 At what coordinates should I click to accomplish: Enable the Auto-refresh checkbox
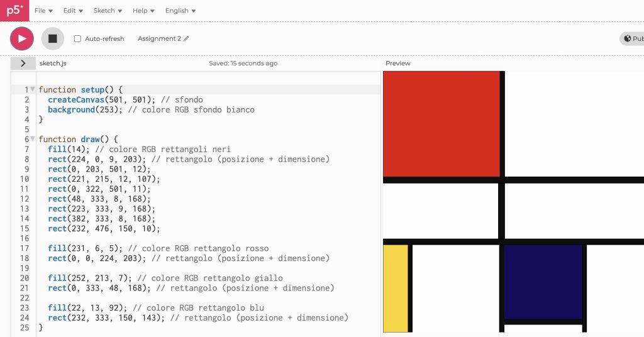pyautogui.click(x=78, y=39)
